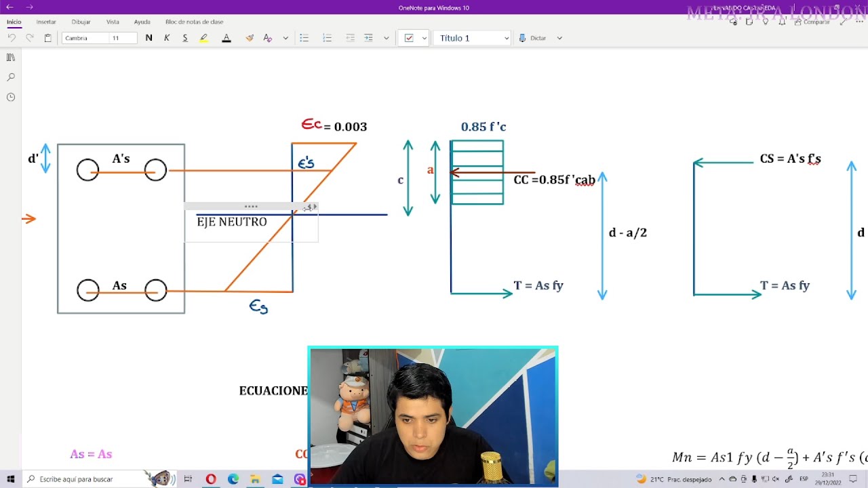Open the tags dropdown arrow

(x=425, y=38)
